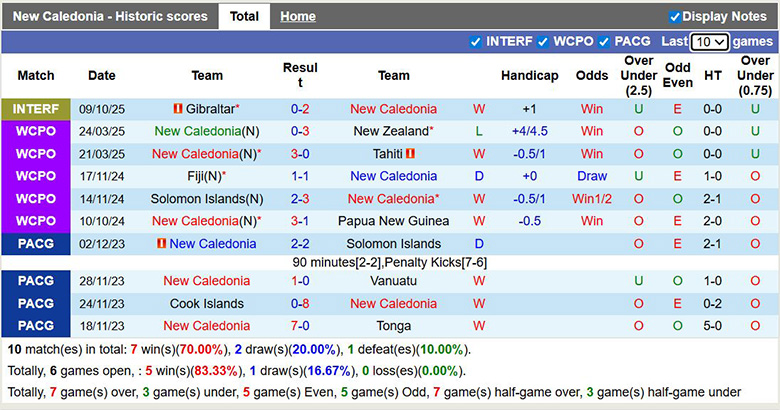
Task: Open the Gibraltar team link
Action: point(210,109)
